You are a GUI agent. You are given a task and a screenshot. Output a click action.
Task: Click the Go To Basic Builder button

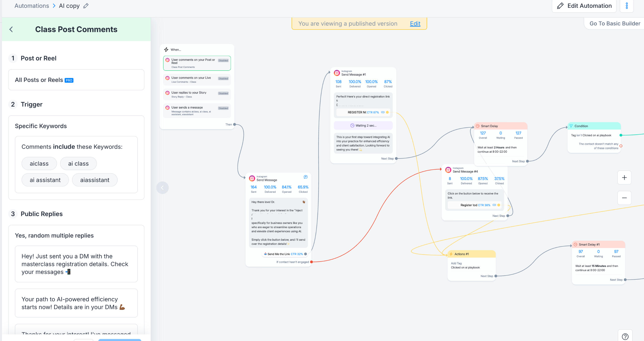point(615,23)
